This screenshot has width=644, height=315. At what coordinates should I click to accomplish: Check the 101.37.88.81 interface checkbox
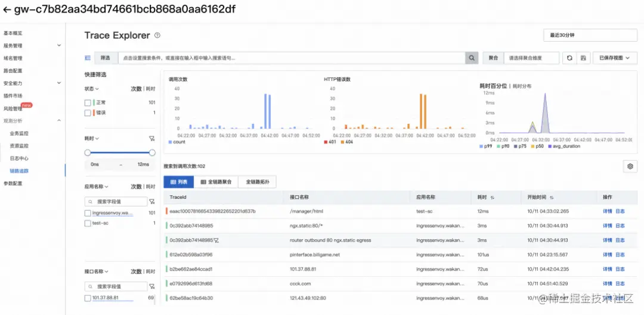(88, 298)
